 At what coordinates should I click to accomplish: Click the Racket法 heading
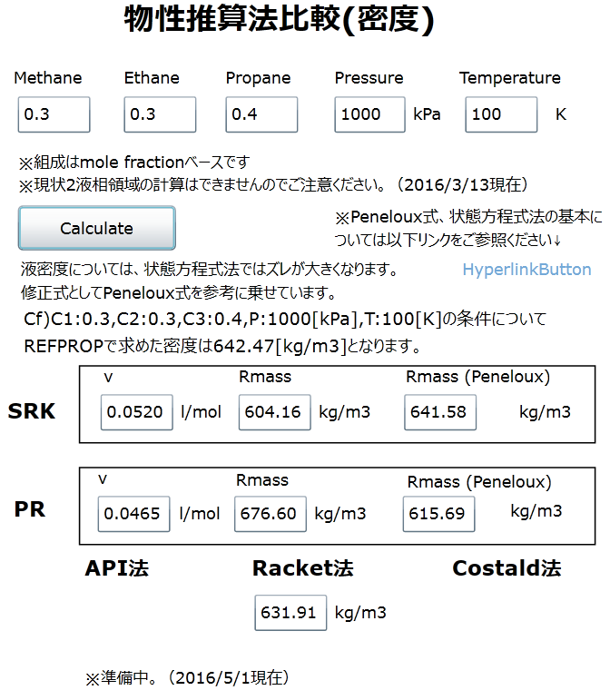click(302, 569)
